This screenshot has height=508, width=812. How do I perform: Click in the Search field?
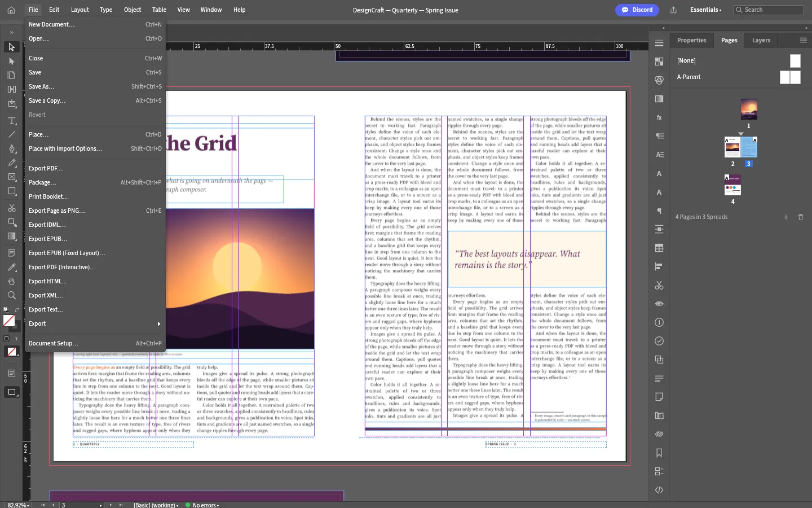769,10
